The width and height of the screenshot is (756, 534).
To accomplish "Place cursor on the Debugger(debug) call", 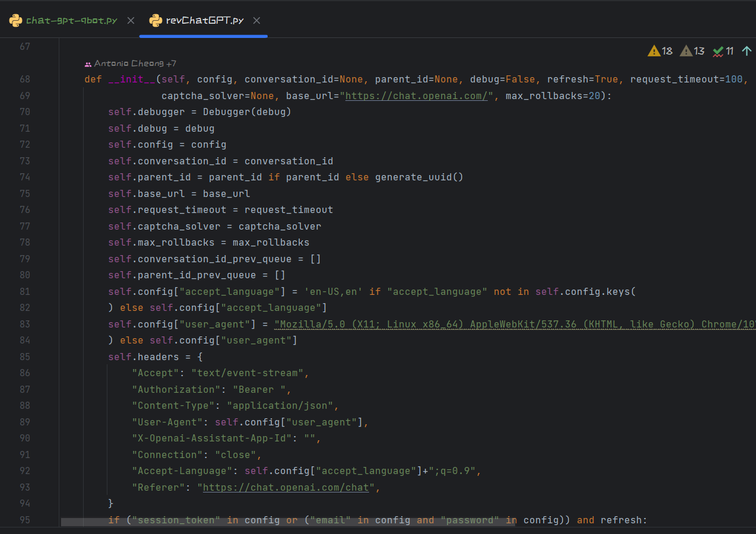I will tap(247, 112).
